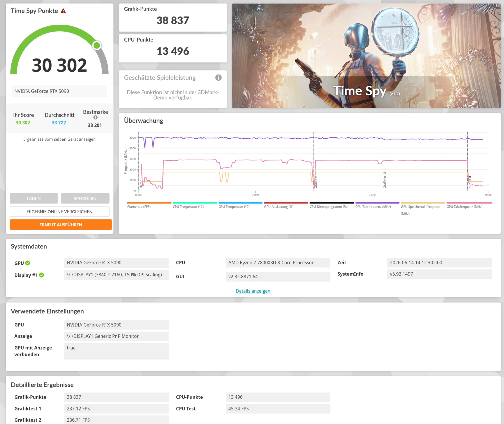
Task: Click the Grafiktest 2 marker in chart
Action: click(x=384, y=180)
